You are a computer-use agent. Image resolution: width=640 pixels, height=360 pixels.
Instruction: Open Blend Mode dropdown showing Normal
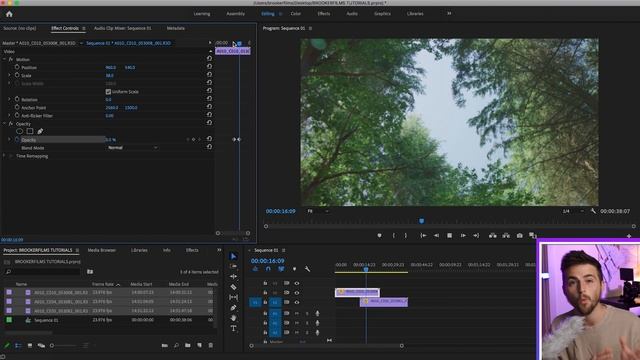(132, 147)
